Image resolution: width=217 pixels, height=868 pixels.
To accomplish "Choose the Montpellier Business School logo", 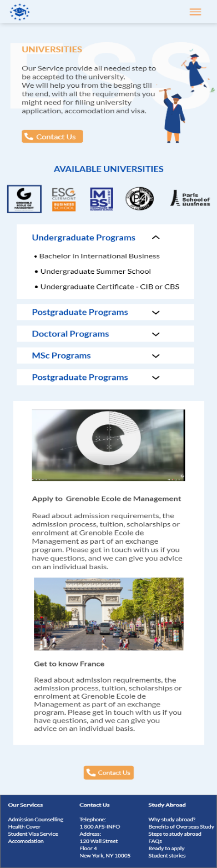I will coord(102,199).
